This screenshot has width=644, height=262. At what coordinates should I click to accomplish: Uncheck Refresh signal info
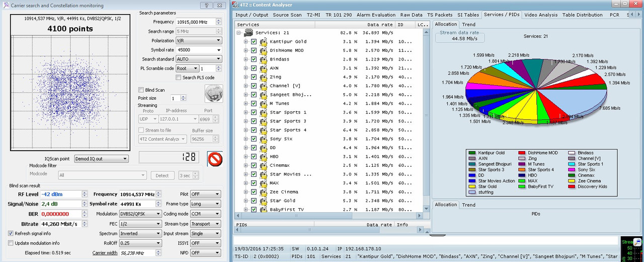coord(11,234)
